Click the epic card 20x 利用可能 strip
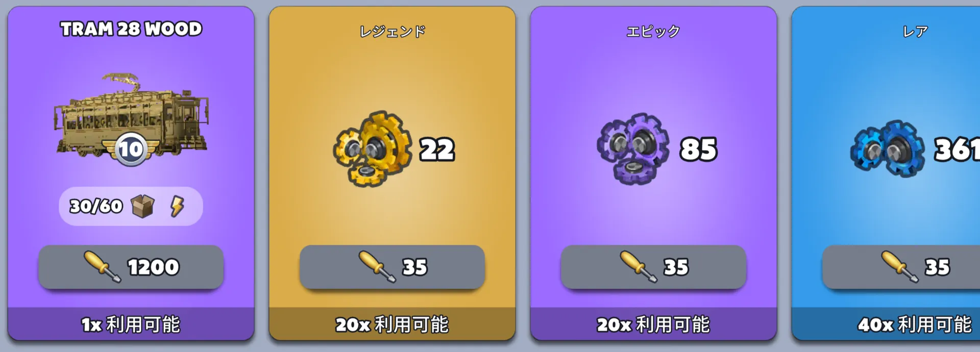Viewport: 980px width, 352px height. (653, 324)
